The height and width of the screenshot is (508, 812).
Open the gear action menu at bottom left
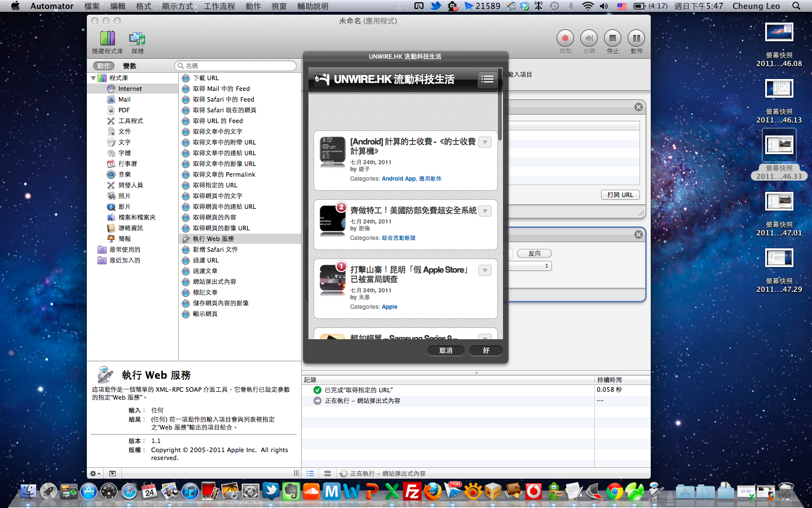click(95, 474)
